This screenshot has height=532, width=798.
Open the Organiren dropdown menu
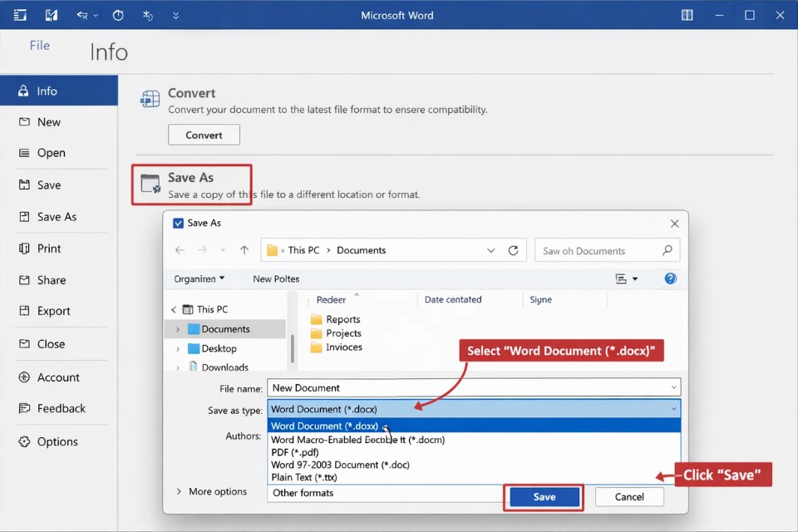pos(199,278)
